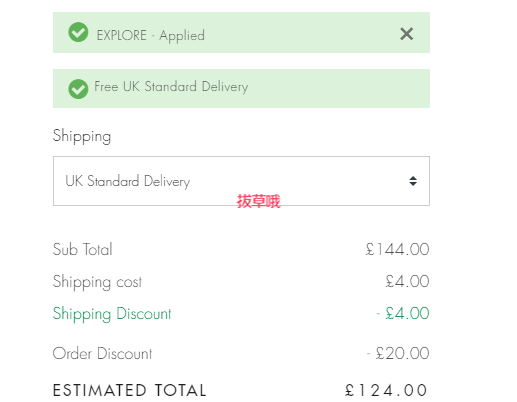Click the £4.00 shipping cost amount

point(407,281)
